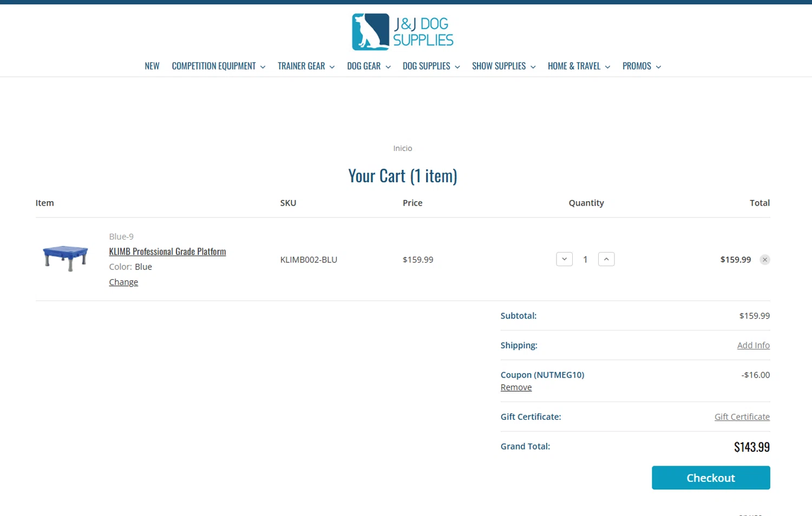Click the $143.99 grand total
The width and height of the screenshot is (812, 516).
coord(751,447)
